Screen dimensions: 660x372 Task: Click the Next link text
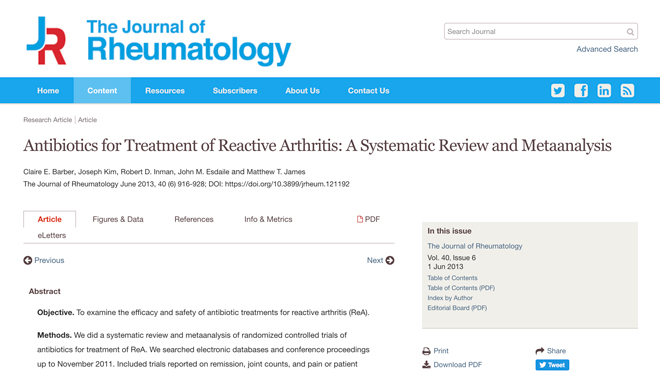coord(375,260)
